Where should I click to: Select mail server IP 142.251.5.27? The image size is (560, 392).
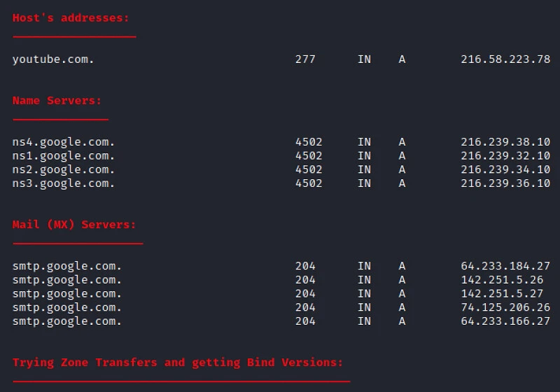click(501, 294)
